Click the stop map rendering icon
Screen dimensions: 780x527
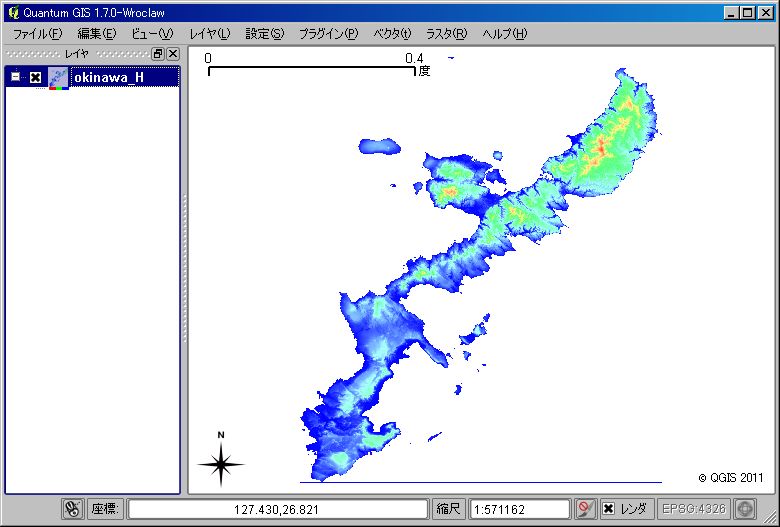pyautogui.click(x=585, y=509)
